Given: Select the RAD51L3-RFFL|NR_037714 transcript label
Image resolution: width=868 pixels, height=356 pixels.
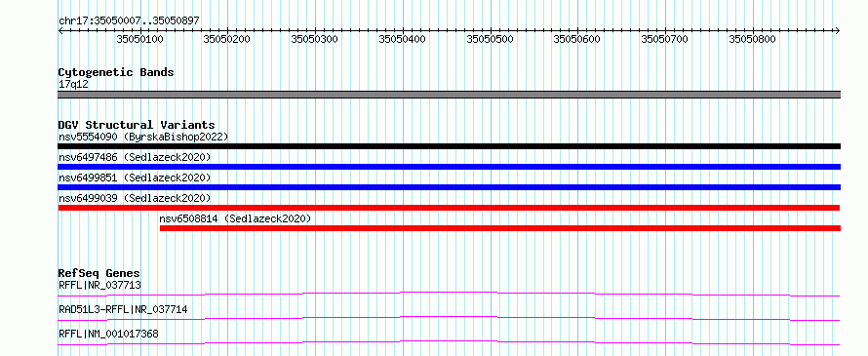Looking at the screenshot, I should tap(123, 310).
